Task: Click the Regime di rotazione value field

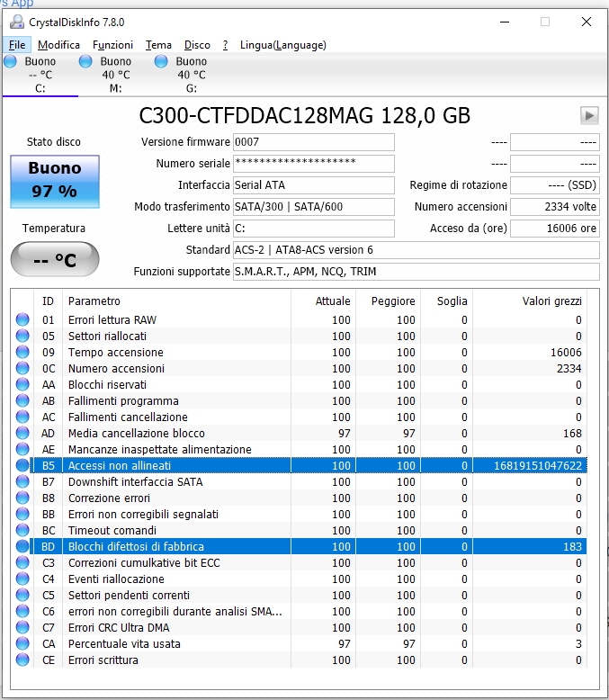Action: 554,184
